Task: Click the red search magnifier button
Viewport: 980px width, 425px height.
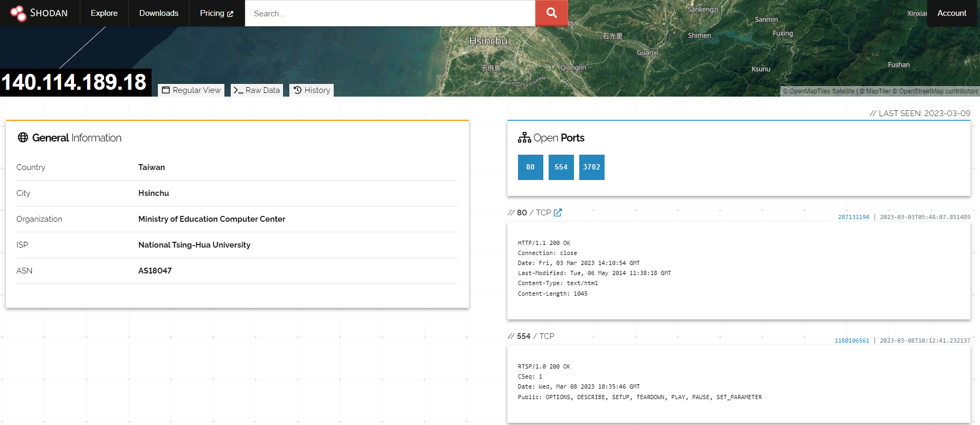Action: (552, 13)
